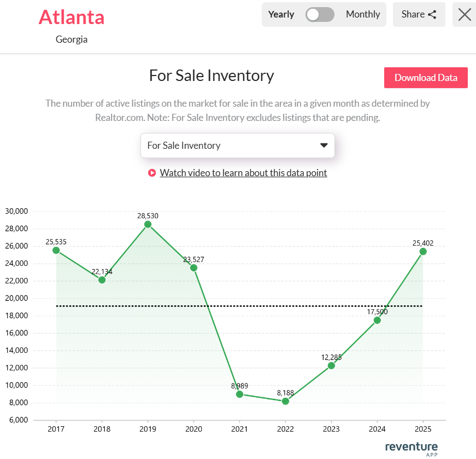The height and width of the screenshot is (459, 476).
Task: Click the chevron on the inventory selector
Action: pos(324,146)
